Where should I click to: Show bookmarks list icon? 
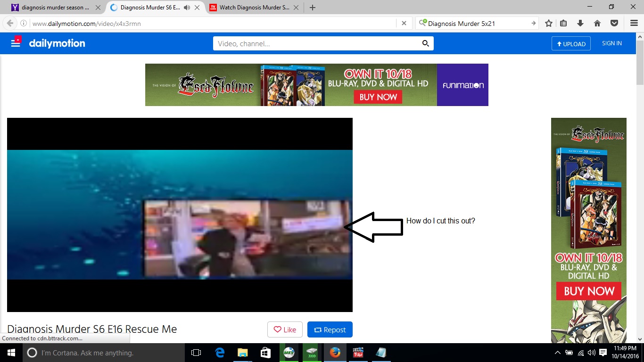[563, 23]
